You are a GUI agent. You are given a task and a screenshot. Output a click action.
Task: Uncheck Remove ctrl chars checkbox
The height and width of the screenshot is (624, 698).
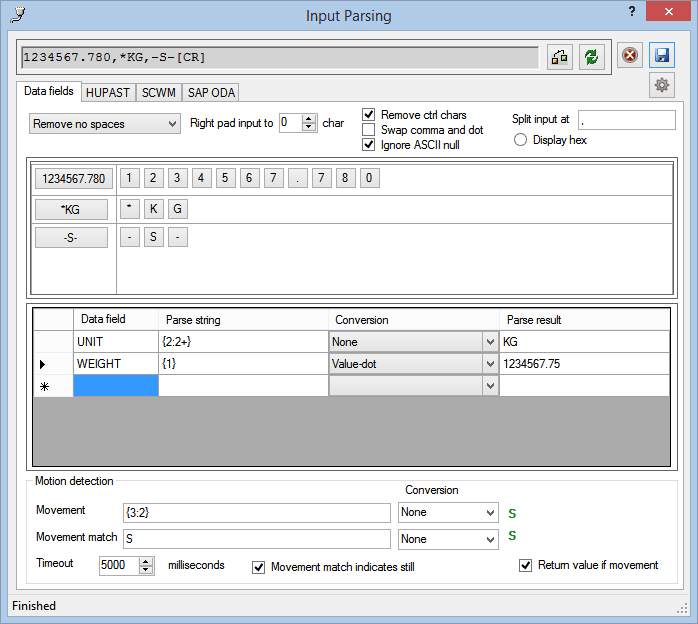[x=369, y=115]
